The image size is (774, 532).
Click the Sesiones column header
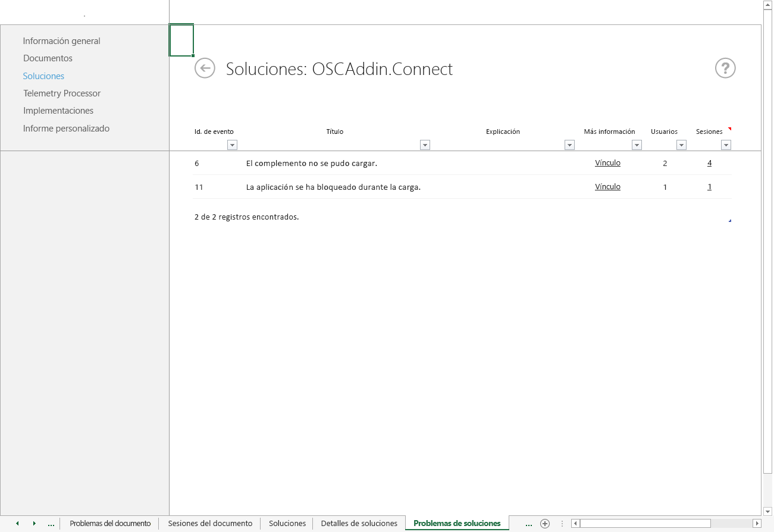tap(709, 132)
